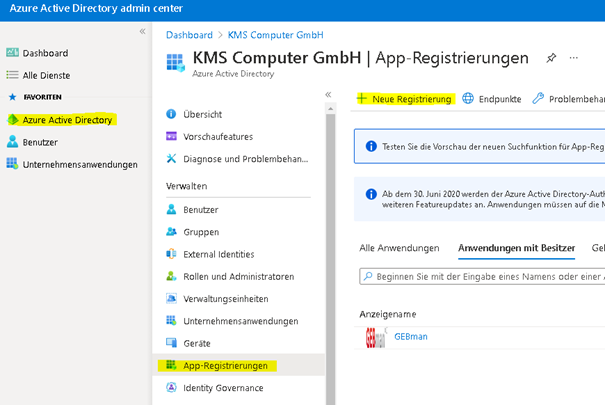Viewport: 605px width, 405px height.
Task: Click the Endpunkte globe icon
Action: pos(468,99)
